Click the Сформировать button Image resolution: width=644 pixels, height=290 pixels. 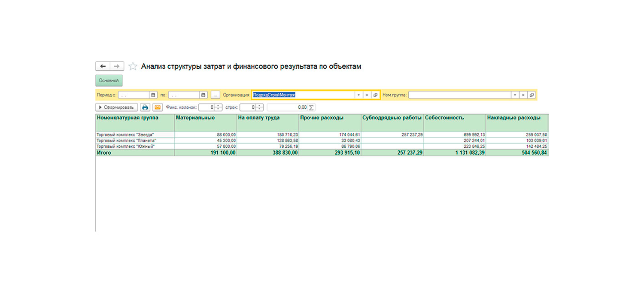(117, 107)
